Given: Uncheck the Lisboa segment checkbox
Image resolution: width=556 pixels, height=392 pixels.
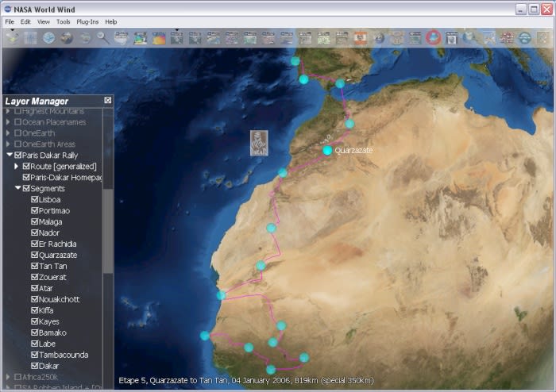Looking at the screenshot, I should click(x=34, y=199).
